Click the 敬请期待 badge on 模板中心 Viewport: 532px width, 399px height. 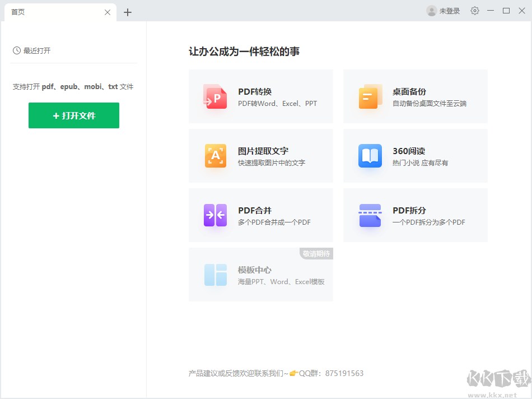(318, 253)
